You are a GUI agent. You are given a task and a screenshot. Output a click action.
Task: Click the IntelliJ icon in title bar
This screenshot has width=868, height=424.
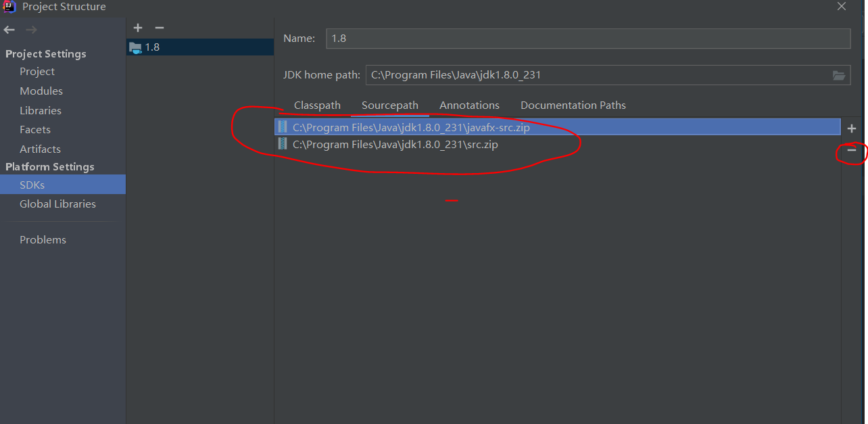[9, 7]
